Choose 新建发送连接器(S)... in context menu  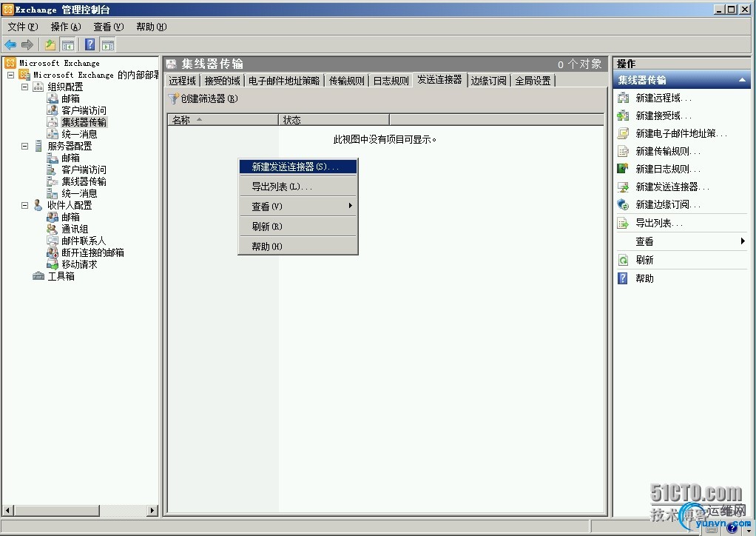298,167
